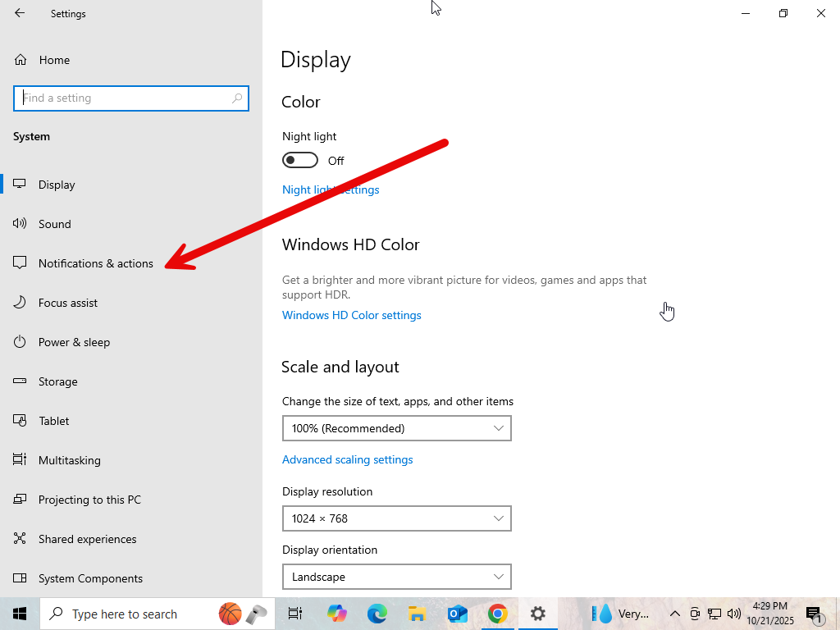Click the Find a setting search box
840x630 pixels.
pyautogui.click(x=123, y=98)
